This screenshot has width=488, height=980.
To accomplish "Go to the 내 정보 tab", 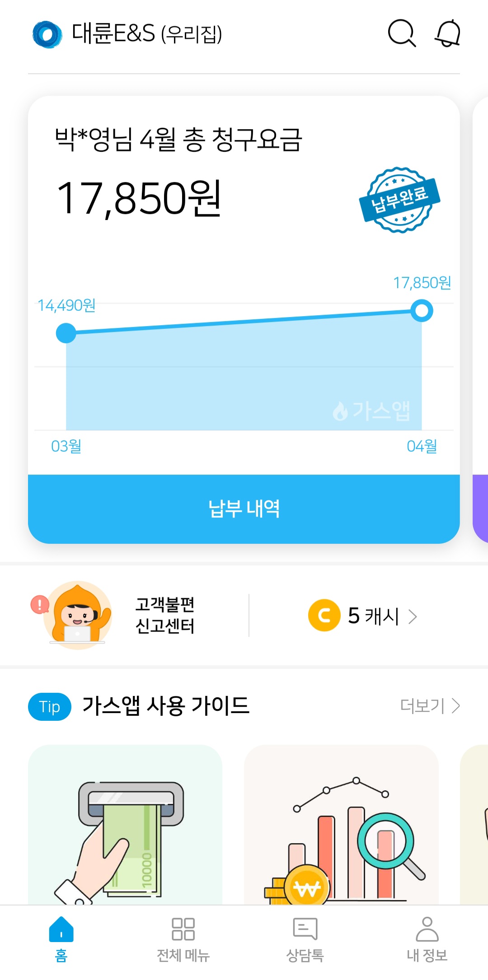I will (x=427, y=939).
